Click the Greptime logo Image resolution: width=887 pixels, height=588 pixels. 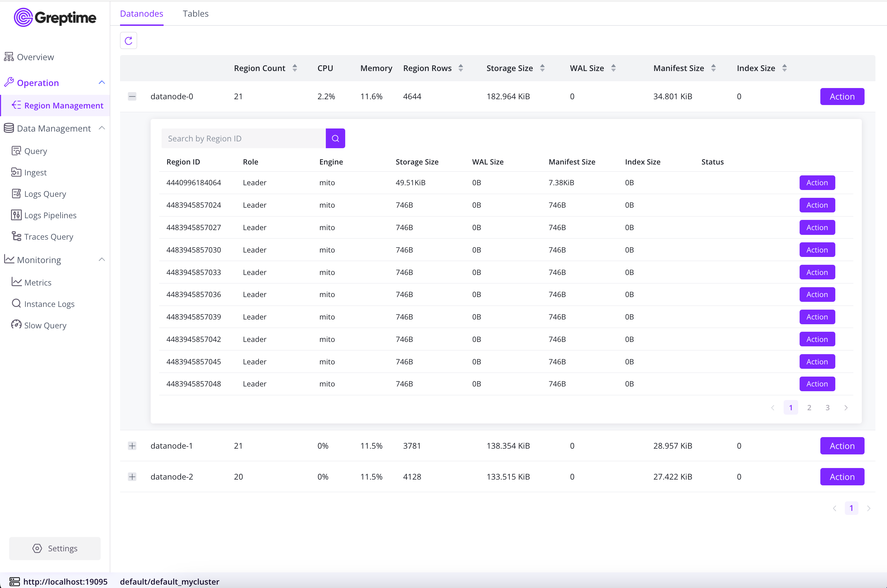[x=55, y=17]
